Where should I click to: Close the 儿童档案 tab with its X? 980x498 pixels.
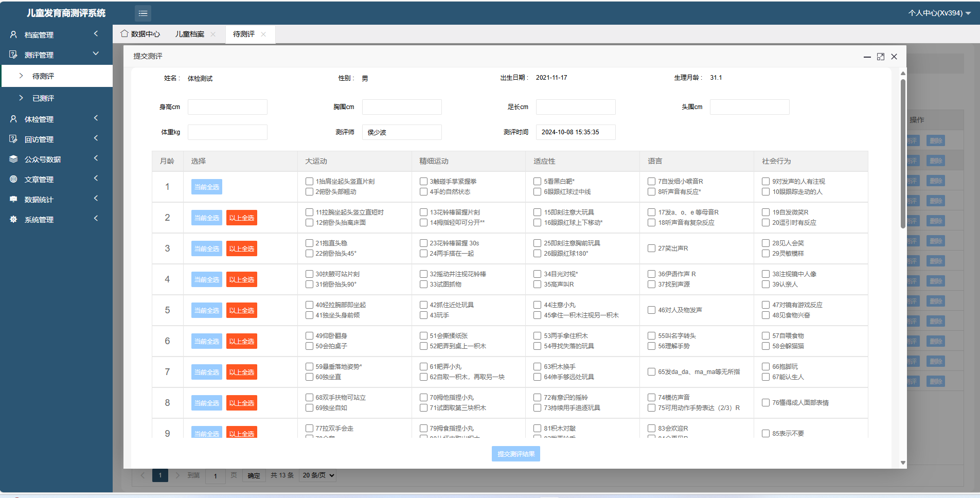(213, 34)
